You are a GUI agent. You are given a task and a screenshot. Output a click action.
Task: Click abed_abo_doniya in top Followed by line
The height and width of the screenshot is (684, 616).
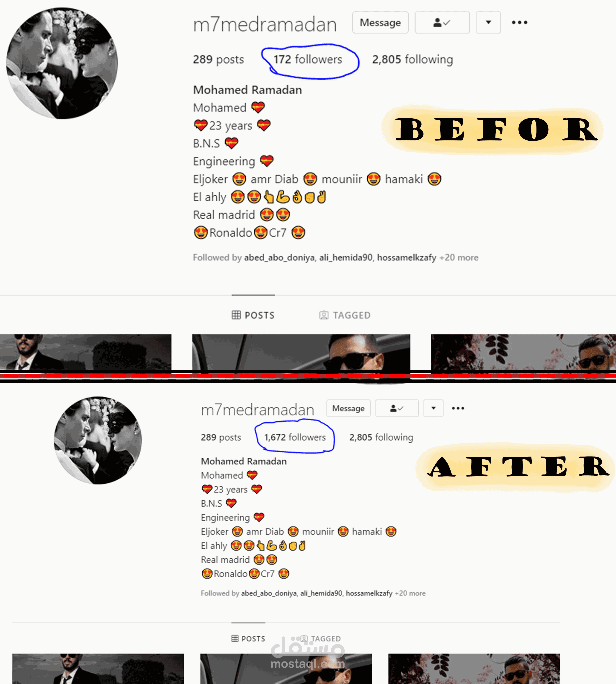[279, 258]
